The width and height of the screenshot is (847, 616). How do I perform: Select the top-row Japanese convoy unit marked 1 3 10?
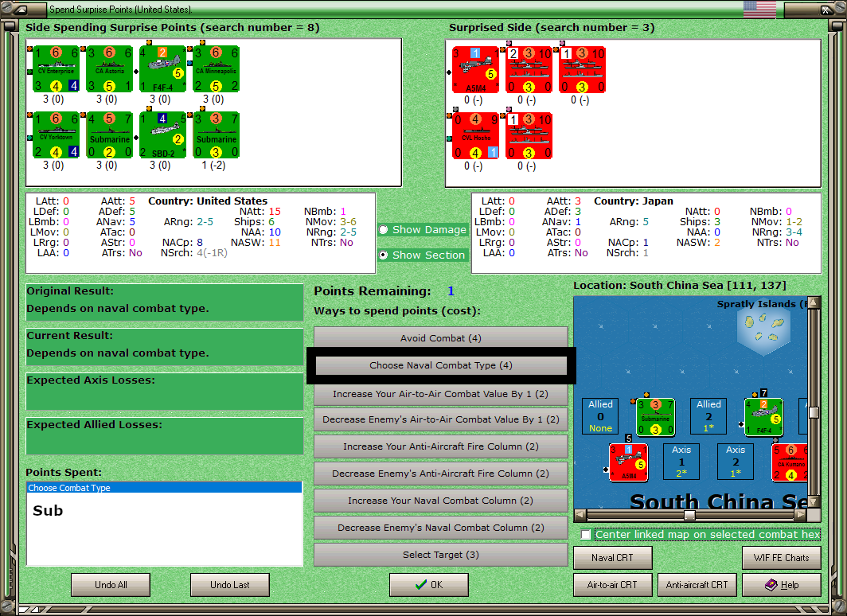pyautogui.click(x=583, y=70)
